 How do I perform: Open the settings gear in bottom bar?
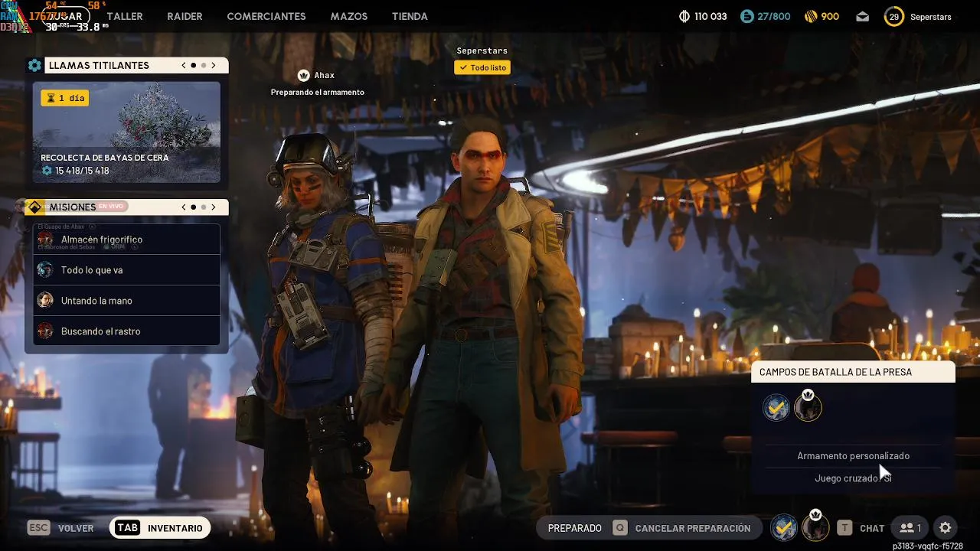click(946, 528)
